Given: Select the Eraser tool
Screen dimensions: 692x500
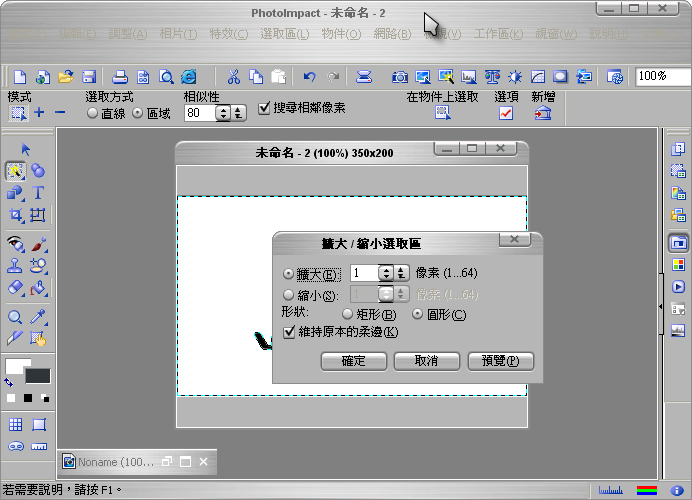Looking at the screenshot, I should (15, 288).
